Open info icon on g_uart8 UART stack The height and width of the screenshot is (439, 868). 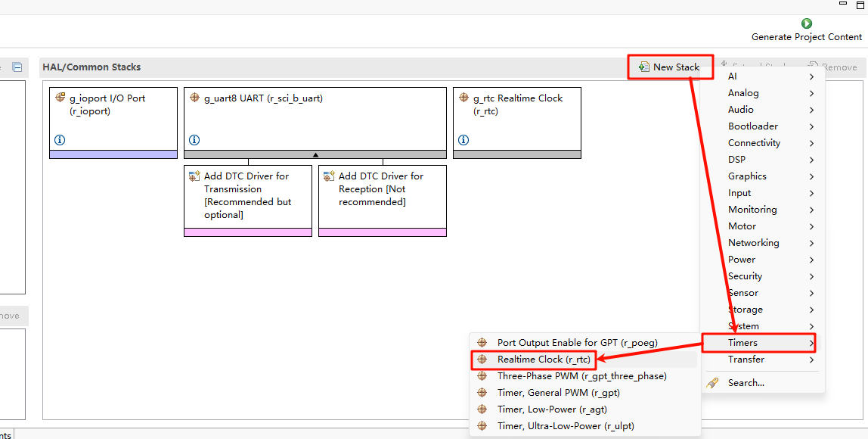coord(194,140)
